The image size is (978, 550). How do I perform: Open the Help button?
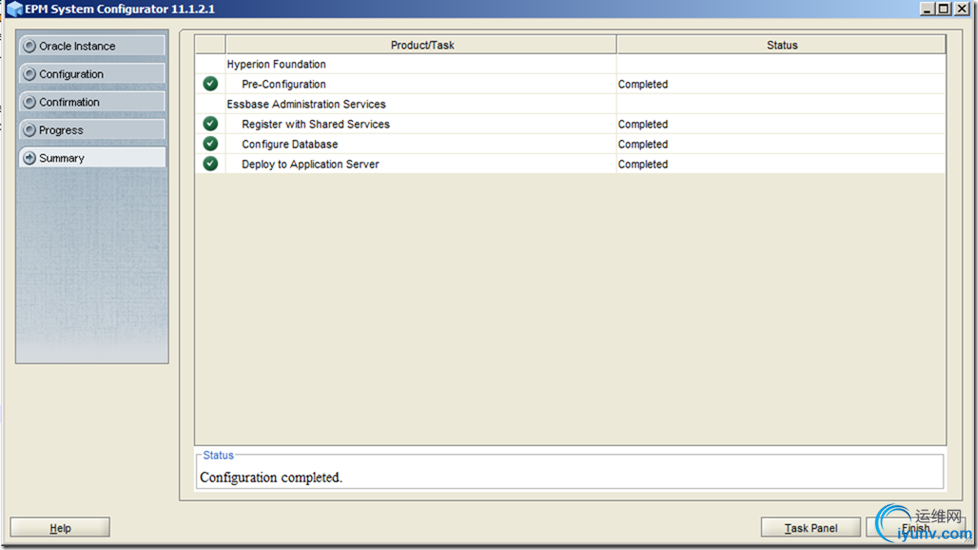(60, 528)
